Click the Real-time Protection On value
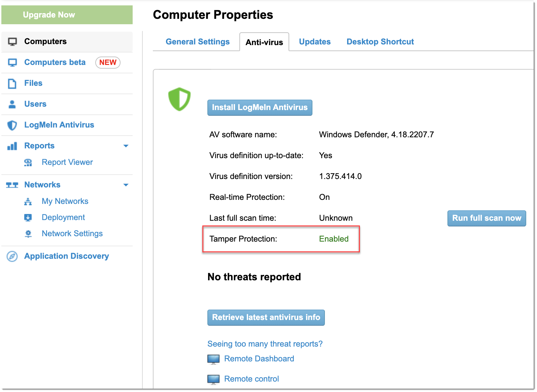The height and width of the screenshot is (392, 537). tap(325, 197)
